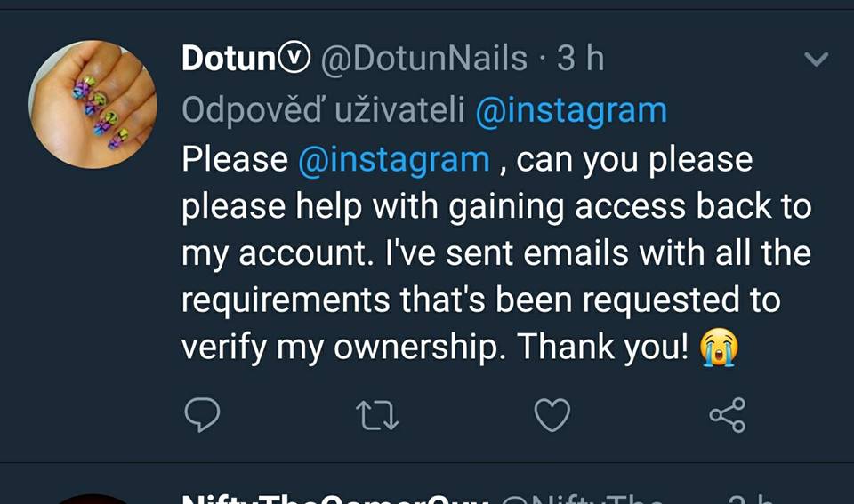
Task: Click the crying emoji in the tweet
Action: coord(721,348)
